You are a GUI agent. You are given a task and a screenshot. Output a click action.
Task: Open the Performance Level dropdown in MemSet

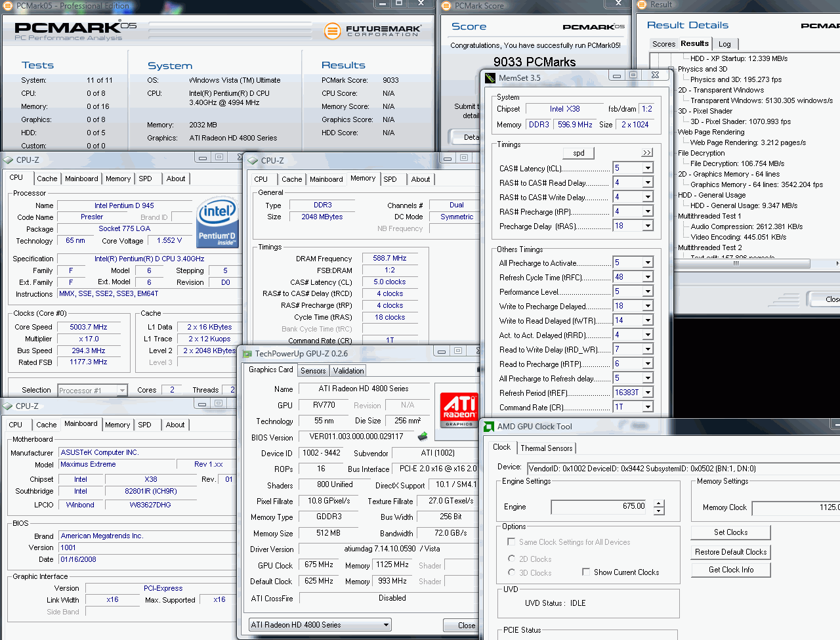[648, 291]
